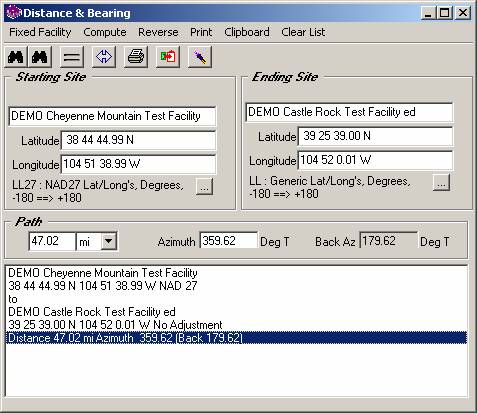Screen dimensions: 477x413
Task: Click the first binoculars find-site icon
Action: coord(16,57)
